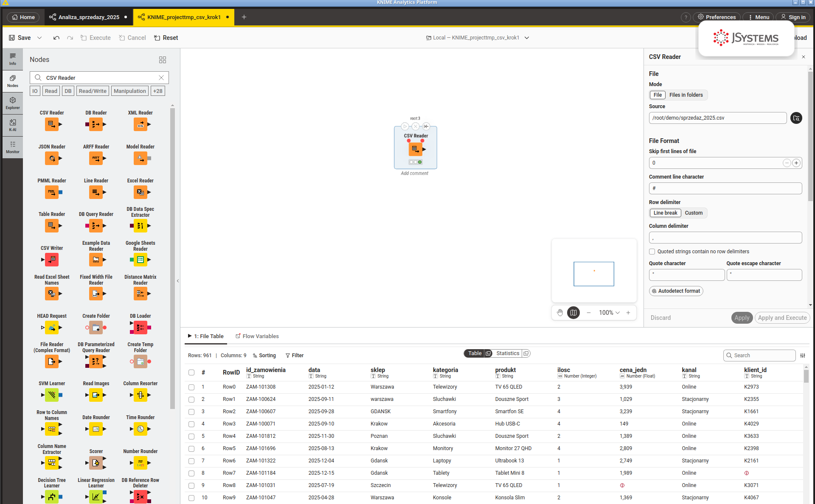Open Preferences
815x504 pixels.
tap(717, 17)
